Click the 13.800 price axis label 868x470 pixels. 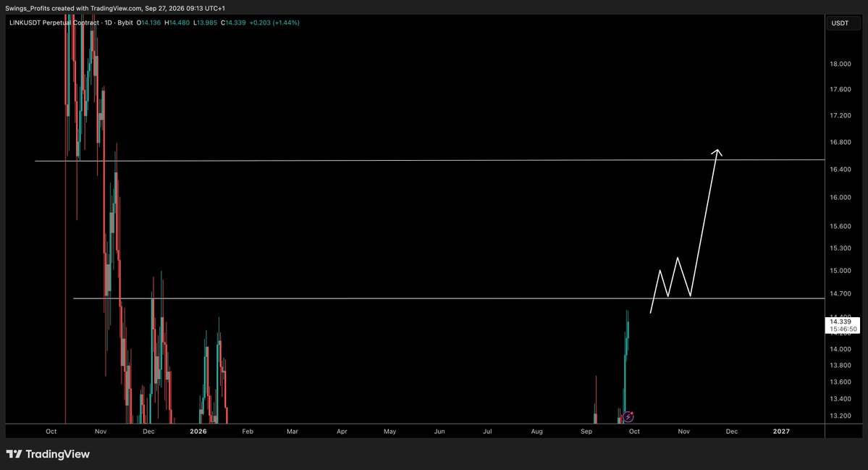click(x=840, y=366)
